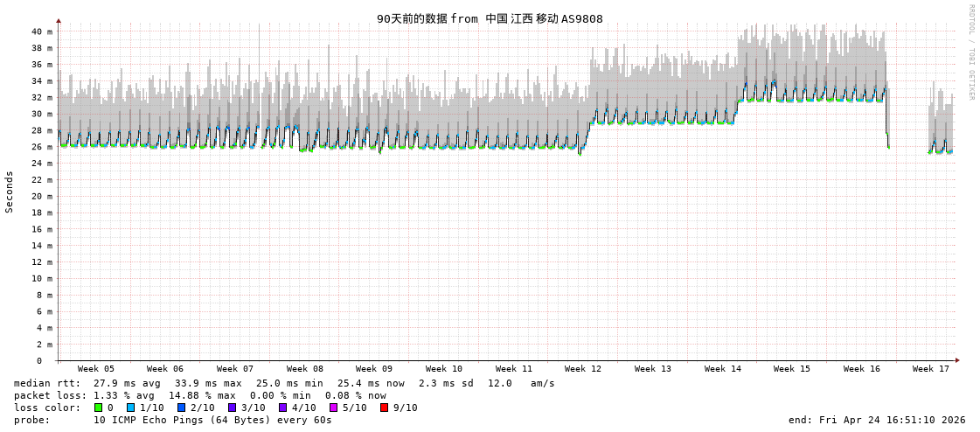The width and height of the screenshot is (980, 432).
Task: Select the blue 2/10 loss color swatch
Action: [181, 408]
